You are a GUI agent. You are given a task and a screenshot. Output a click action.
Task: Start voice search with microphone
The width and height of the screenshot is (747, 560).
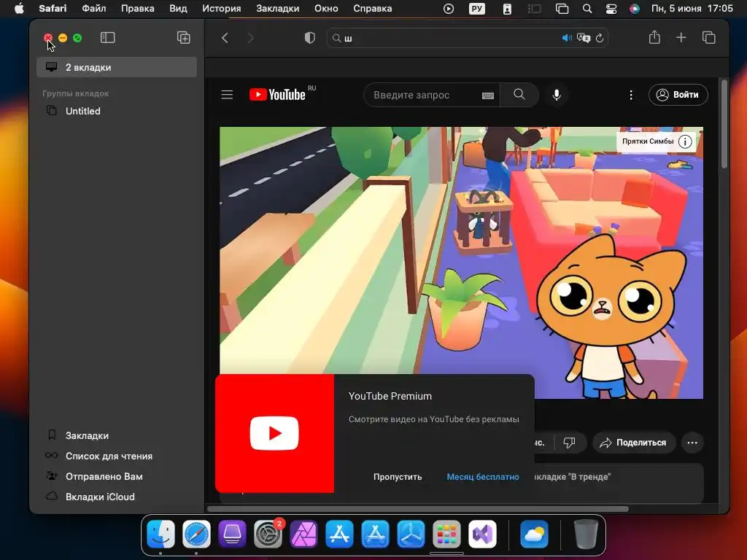pyautogui.click(x=557, y=95)
